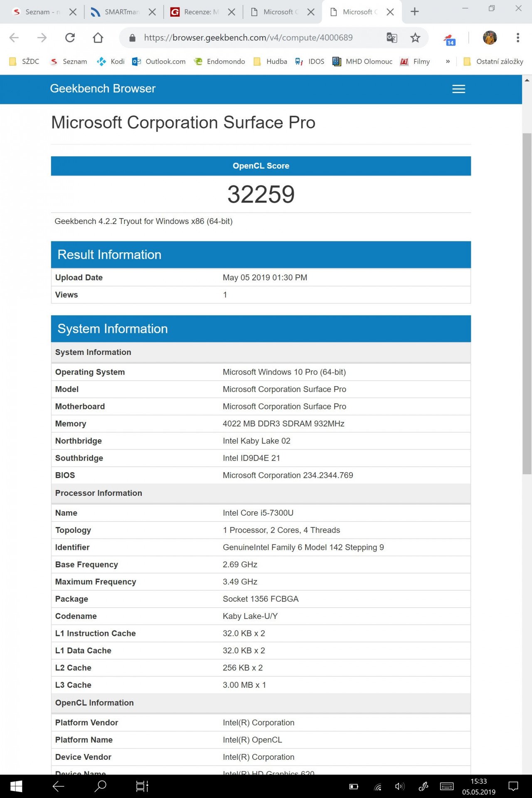Reload the Geekbench page
This screenshot has height=798, width=532.
coord(70,38)
